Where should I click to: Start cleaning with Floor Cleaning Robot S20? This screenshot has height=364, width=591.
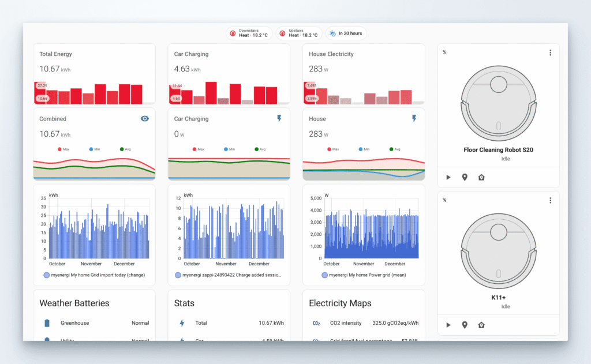(x=448, y=177)
